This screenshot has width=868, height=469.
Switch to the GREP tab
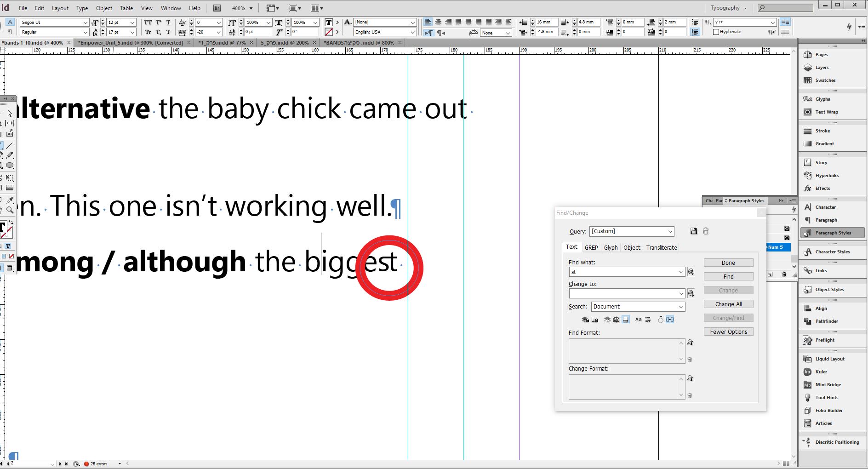pyautogui.click(x=591, y=247)
